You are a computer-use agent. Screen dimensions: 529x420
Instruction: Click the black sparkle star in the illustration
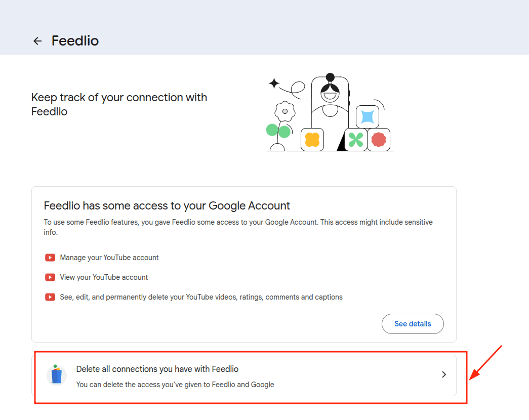point(274,83)
